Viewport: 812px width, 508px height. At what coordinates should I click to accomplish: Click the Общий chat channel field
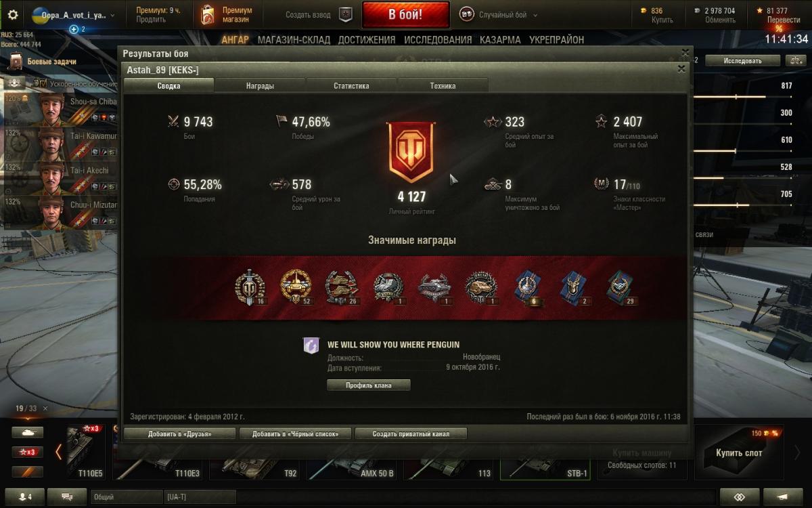pos(127,496)
